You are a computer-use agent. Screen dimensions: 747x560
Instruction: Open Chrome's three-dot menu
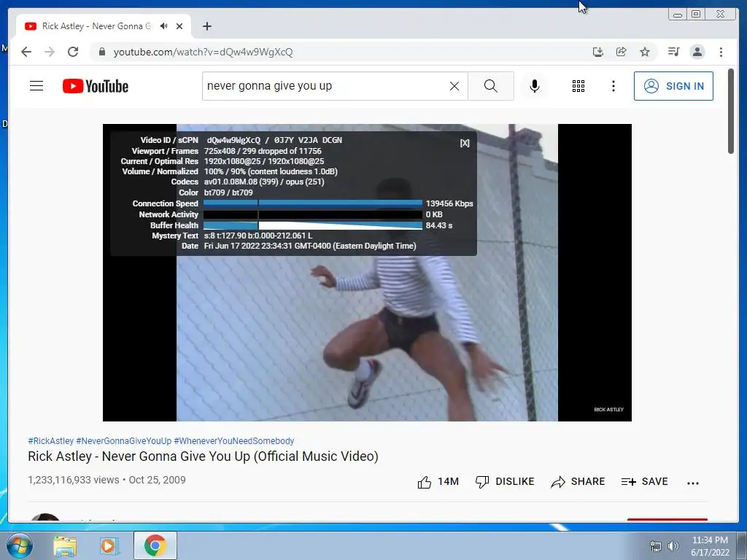(721, 52)
